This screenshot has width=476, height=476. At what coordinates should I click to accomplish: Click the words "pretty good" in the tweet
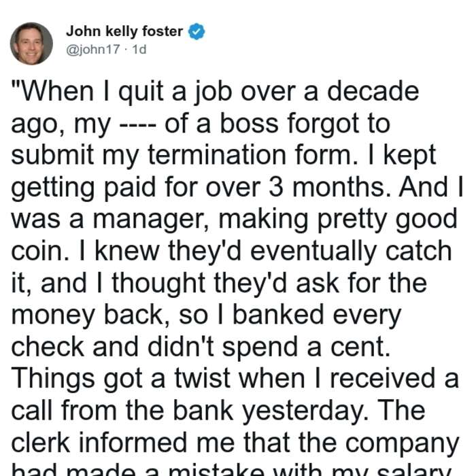coord(387,220)
